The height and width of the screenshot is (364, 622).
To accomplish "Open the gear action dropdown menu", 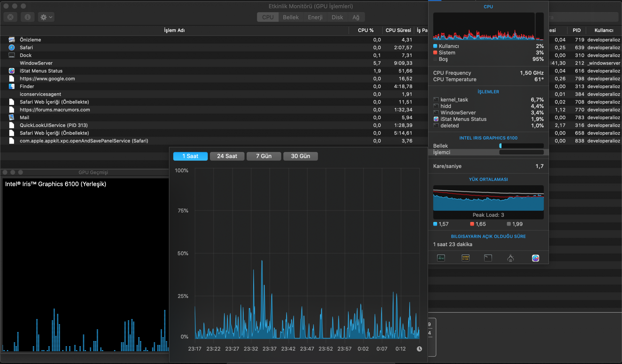I will 46,17.
